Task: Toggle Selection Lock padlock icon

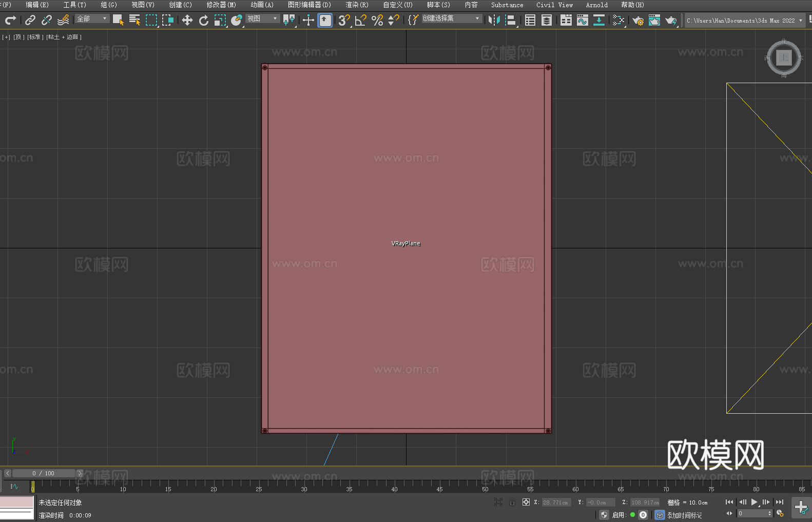Action: [x=512, y=502]
